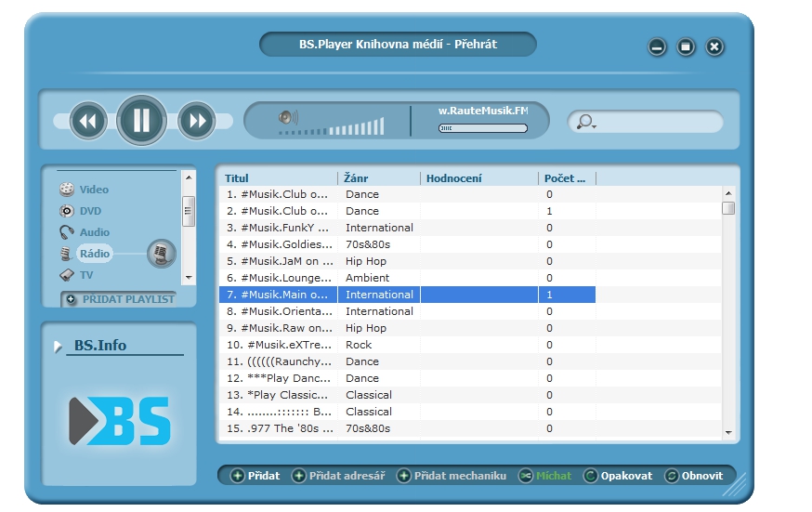Maximize the BS.Player library window

coord(686,47)
